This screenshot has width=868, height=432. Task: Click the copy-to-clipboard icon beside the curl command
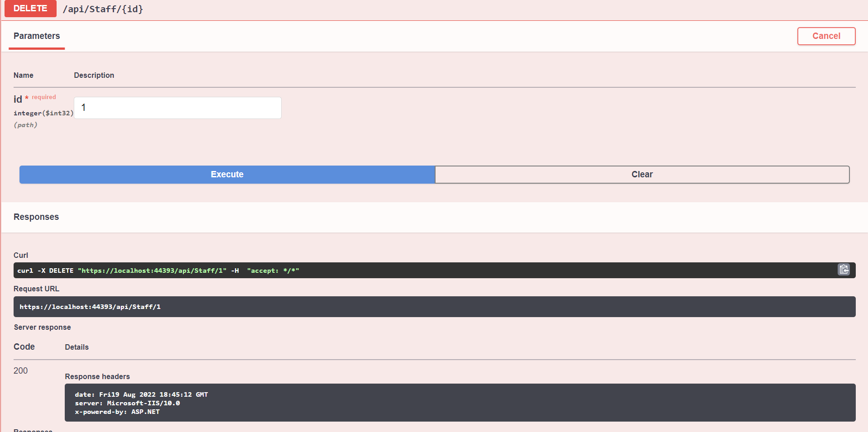[x=844, y=270]
